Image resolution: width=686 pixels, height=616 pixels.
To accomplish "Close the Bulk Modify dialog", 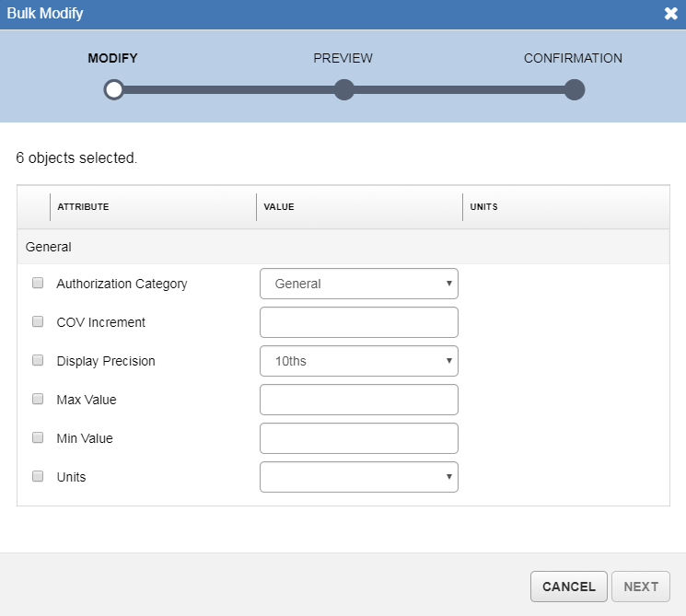I will coord(670,14).
